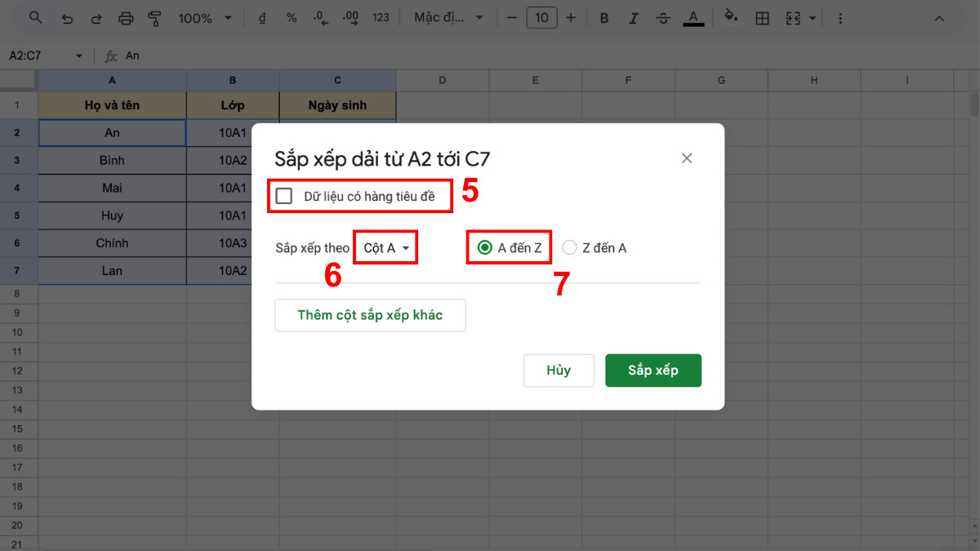Open the name box dropdown arrow
This screenshot has width=980, height=551.
(x=79, y=56)
